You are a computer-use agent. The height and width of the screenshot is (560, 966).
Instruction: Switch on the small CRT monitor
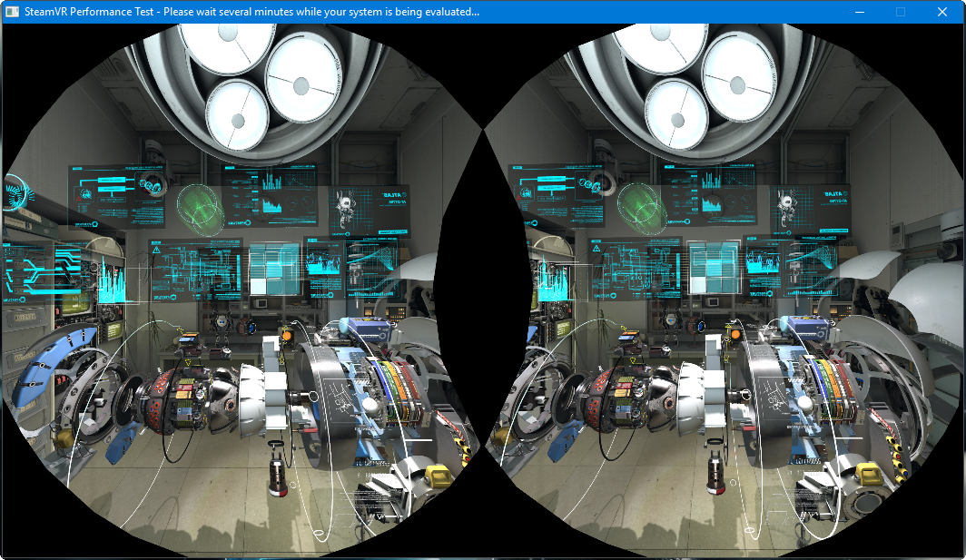(x=261, y=303)
